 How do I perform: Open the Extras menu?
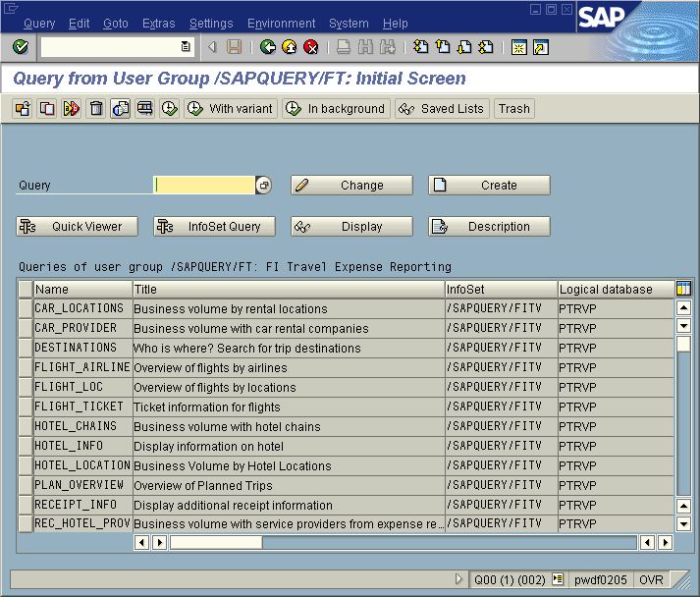pyautogui.click(x=159, y=24)
